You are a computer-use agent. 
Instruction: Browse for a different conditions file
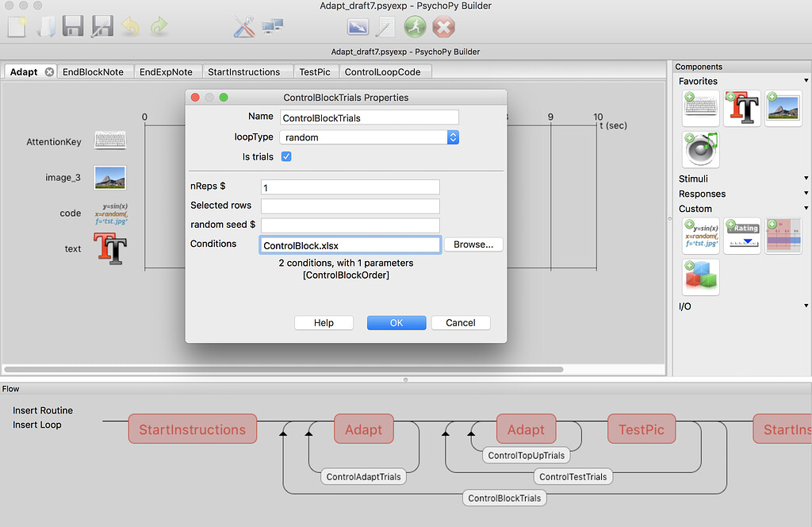coord(473,244)
